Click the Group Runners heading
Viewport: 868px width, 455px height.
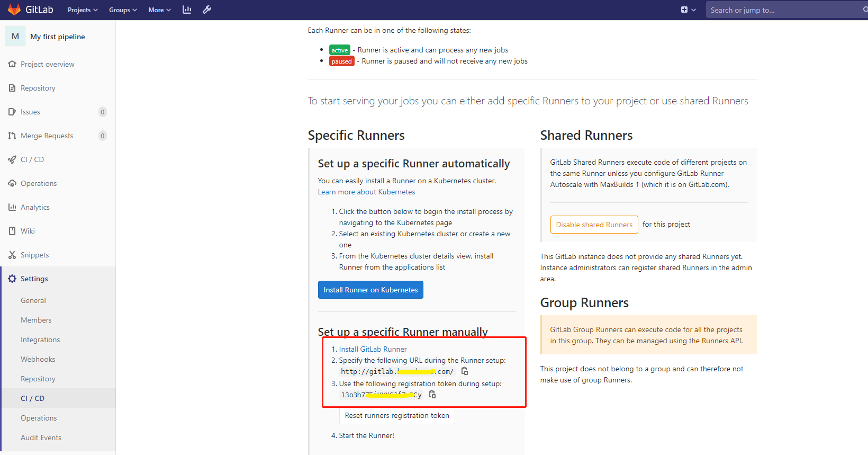click(x=584, y=303)
